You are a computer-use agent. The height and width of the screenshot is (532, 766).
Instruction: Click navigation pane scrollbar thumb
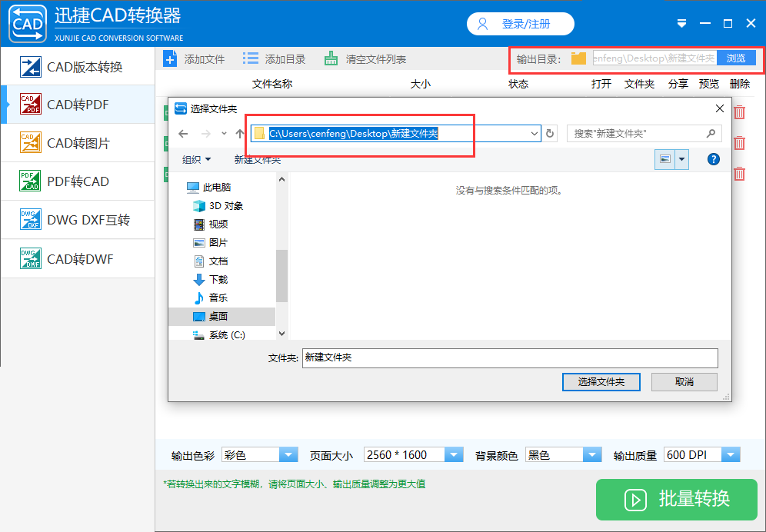(x=282, y=276)
